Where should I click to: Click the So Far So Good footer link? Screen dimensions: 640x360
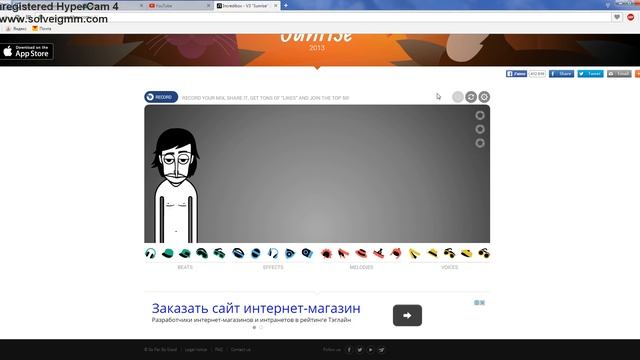click(x=160, y=349)
